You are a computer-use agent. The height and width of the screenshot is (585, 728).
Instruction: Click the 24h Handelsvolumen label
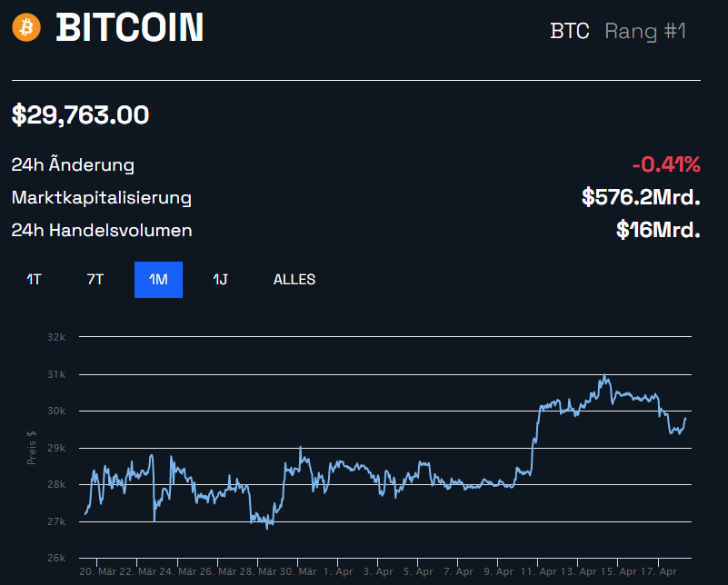tap(101, 230)
